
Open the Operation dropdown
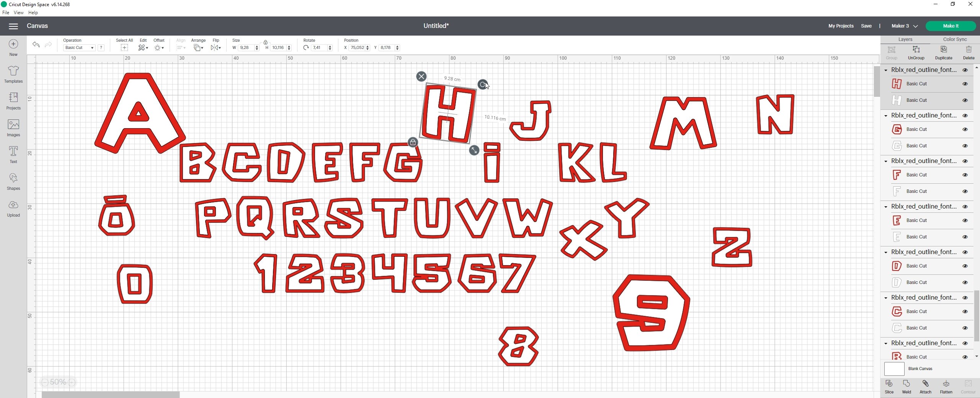79,47
